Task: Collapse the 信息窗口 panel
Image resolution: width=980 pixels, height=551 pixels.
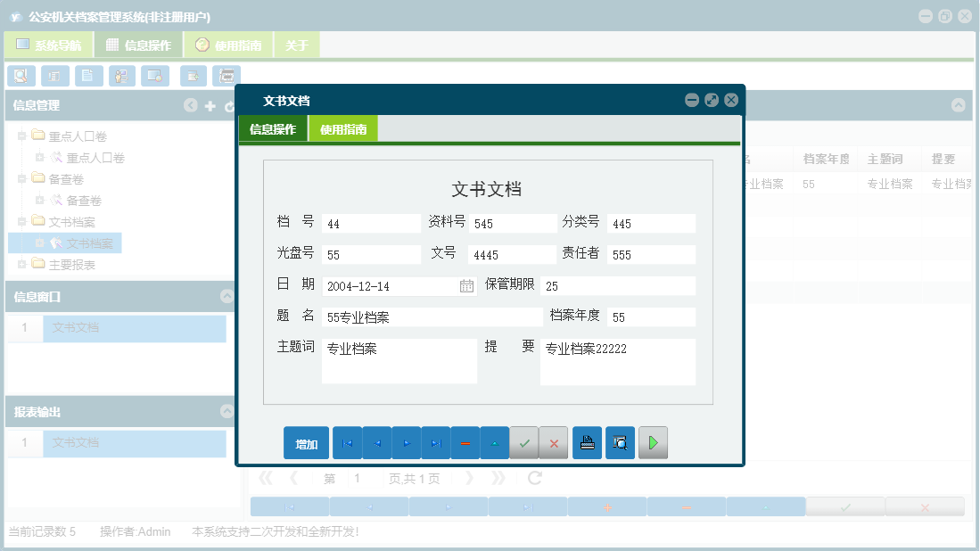Action: [x=226, y=296]
